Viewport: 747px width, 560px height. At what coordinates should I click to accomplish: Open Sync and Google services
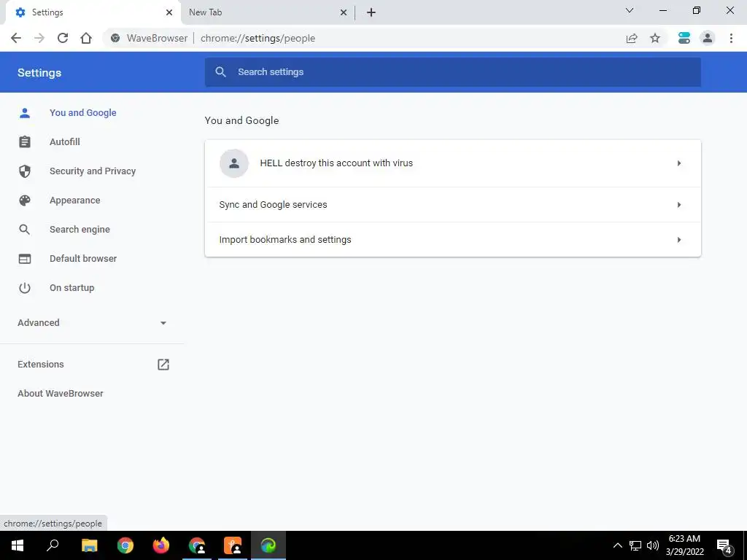[452, 205]
